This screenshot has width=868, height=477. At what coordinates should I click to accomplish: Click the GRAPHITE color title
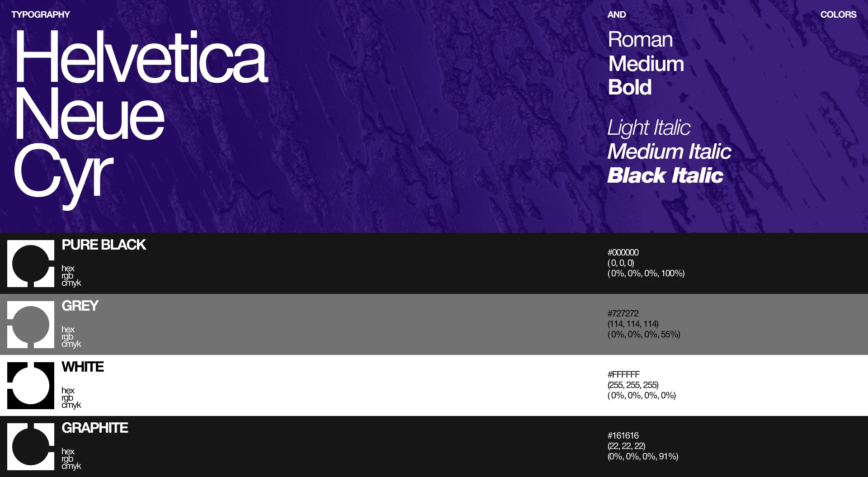pyautogui.click(x=95, y=428)
